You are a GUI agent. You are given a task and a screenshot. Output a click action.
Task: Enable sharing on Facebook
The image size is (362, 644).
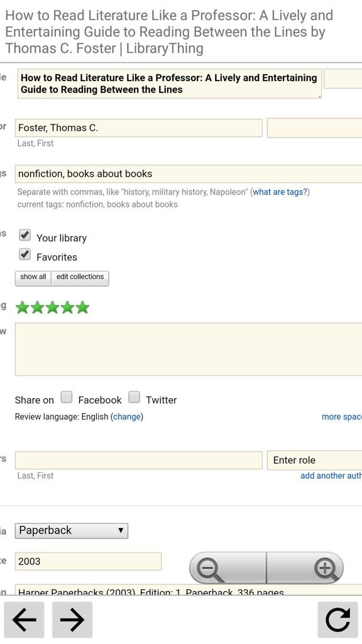tap(67, 397)
